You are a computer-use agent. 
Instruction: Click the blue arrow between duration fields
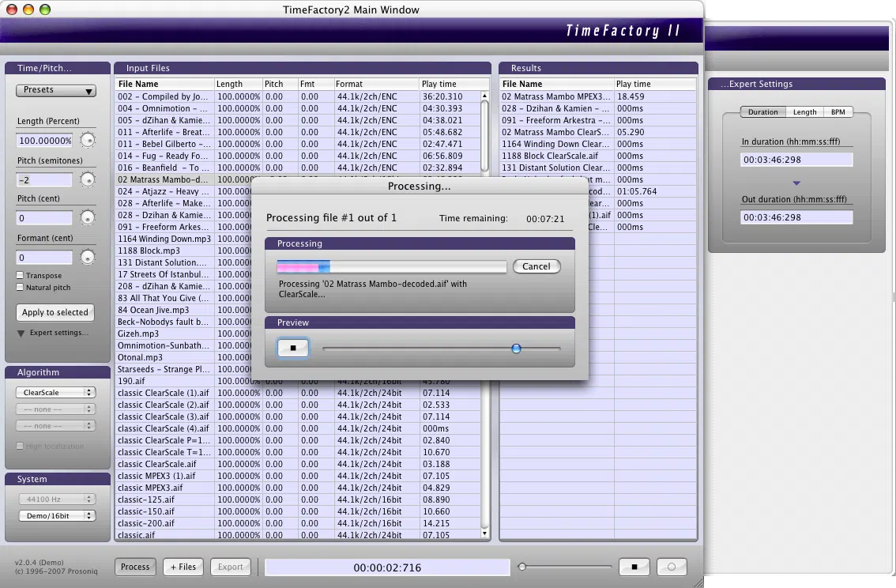796,181
